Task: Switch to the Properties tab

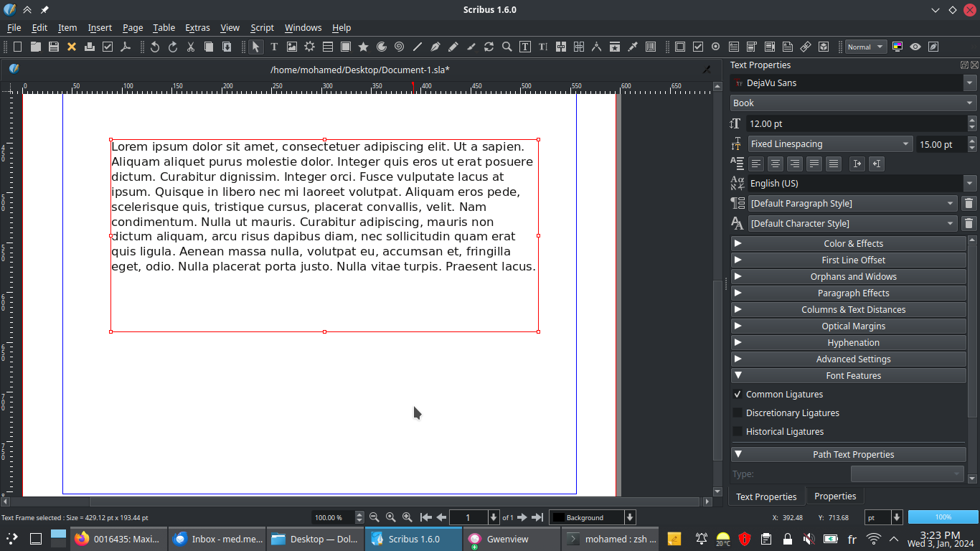Action: coord(835,496)
